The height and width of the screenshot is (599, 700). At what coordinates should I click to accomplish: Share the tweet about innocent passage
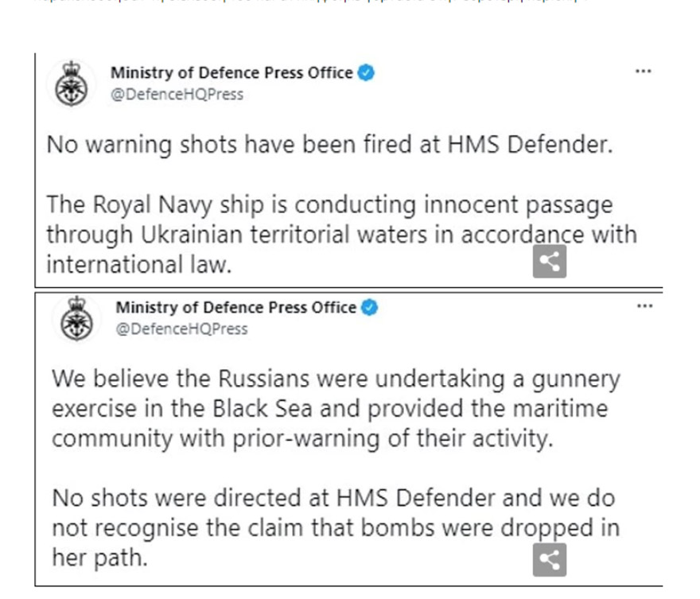pos(549,261)
